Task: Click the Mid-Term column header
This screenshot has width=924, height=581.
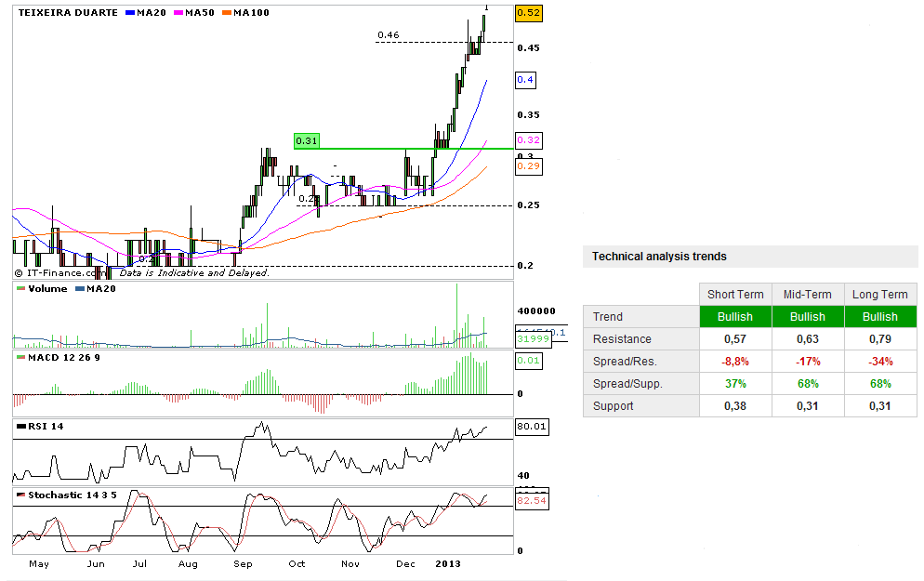Action: [807, 295]
